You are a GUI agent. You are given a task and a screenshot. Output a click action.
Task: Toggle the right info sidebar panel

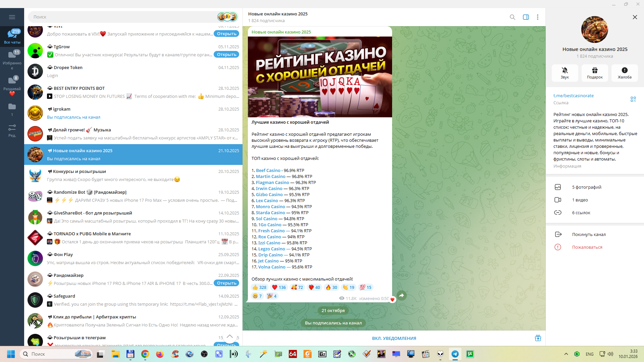[x=526, y=17]
